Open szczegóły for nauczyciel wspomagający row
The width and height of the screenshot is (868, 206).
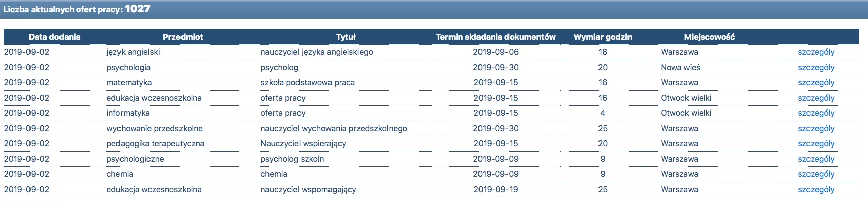(x=816, y=190)
